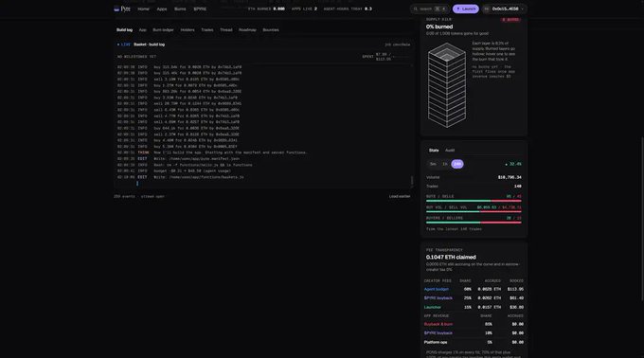This screenshot has height=358, width=644.
Task: Switch to the Burn ledger tab
Action: [163, 29]
